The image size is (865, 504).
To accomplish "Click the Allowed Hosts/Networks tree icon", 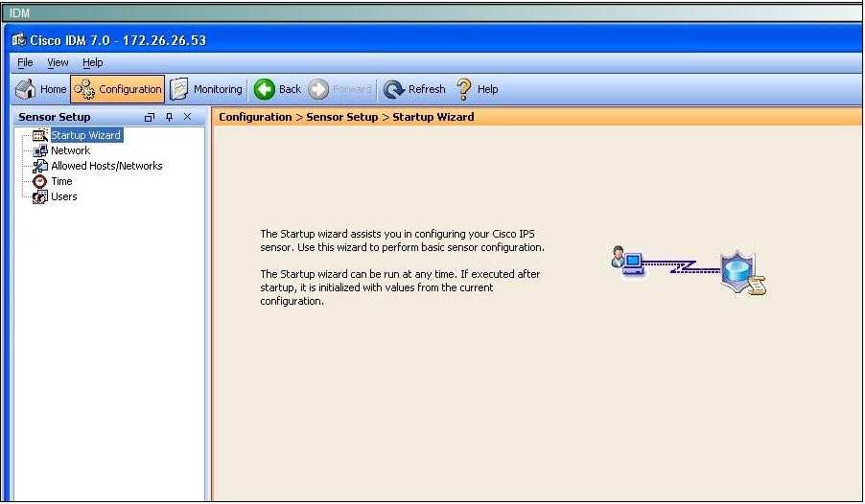I will click(x=40, y=166).
